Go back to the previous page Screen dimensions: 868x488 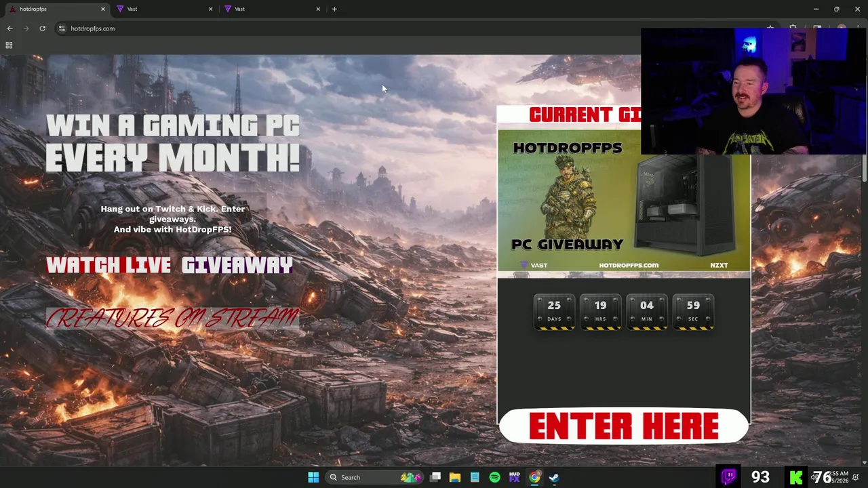[x=9, y=28]
